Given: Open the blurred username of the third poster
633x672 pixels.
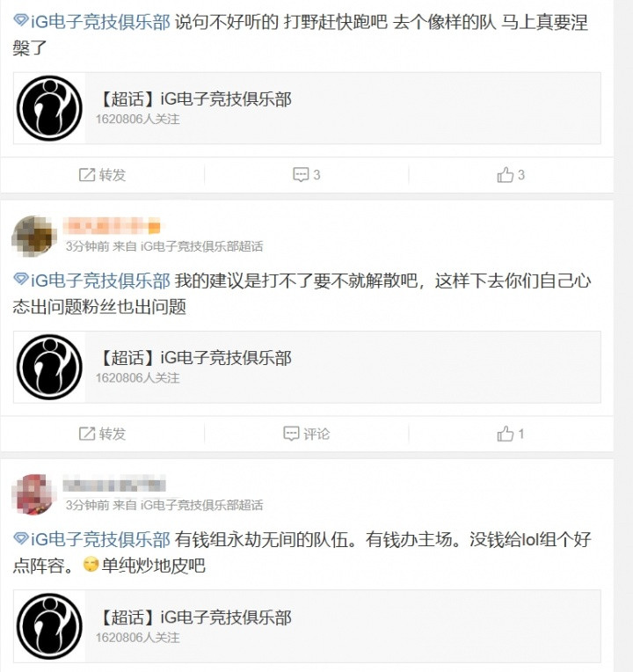Looking at the screenshot, I should [x=114, y=484].
